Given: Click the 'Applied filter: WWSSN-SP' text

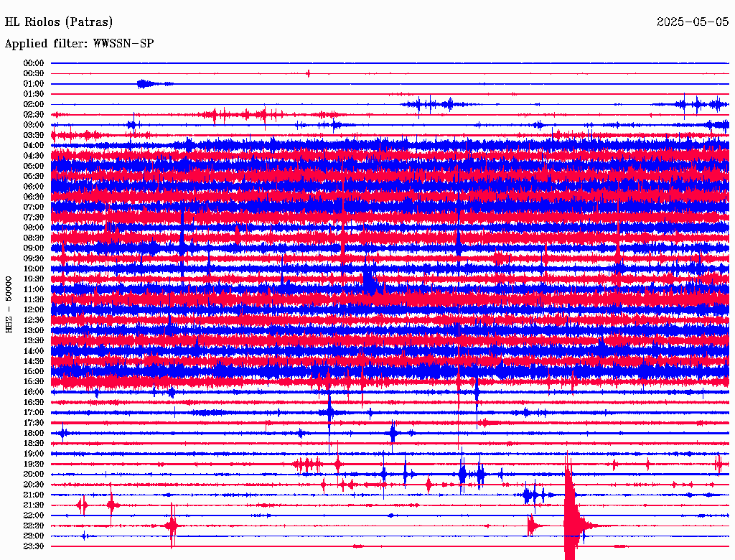Looking at the screenshot, I should pyautogui.click(x=79, y=44).
